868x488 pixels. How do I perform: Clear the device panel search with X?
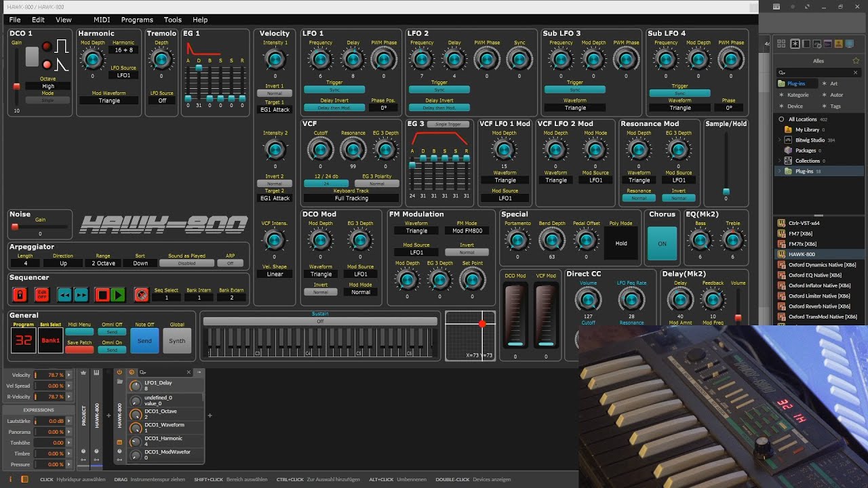point(189,372)
